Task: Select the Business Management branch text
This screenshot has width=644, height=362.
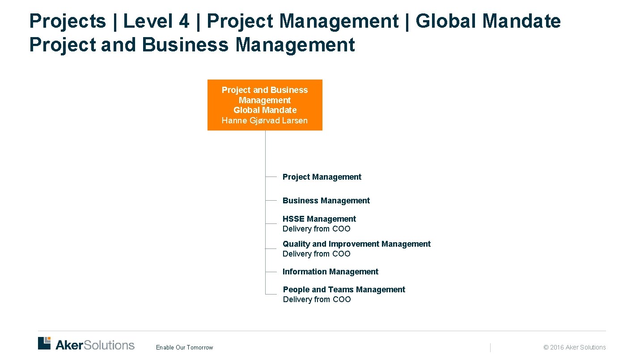Action: click(326, 201)
